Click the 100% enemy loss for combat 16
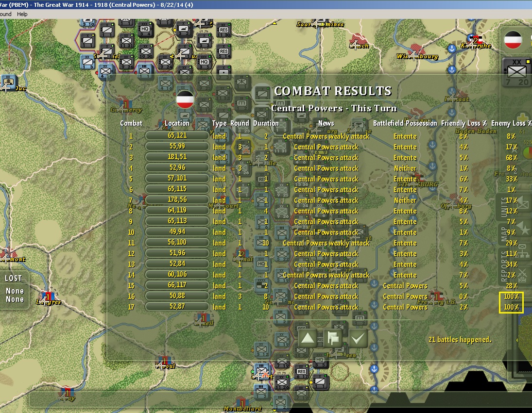 point(511,297)
